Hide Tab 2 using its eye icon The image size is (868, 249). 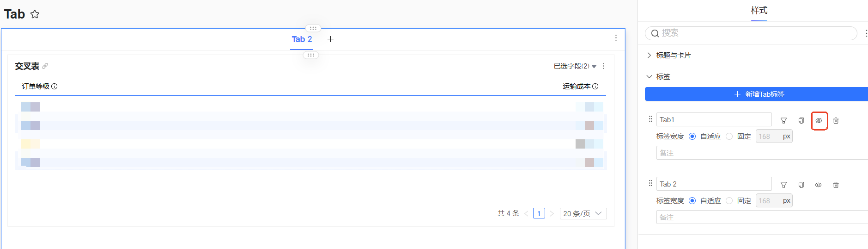coord(818,185)
